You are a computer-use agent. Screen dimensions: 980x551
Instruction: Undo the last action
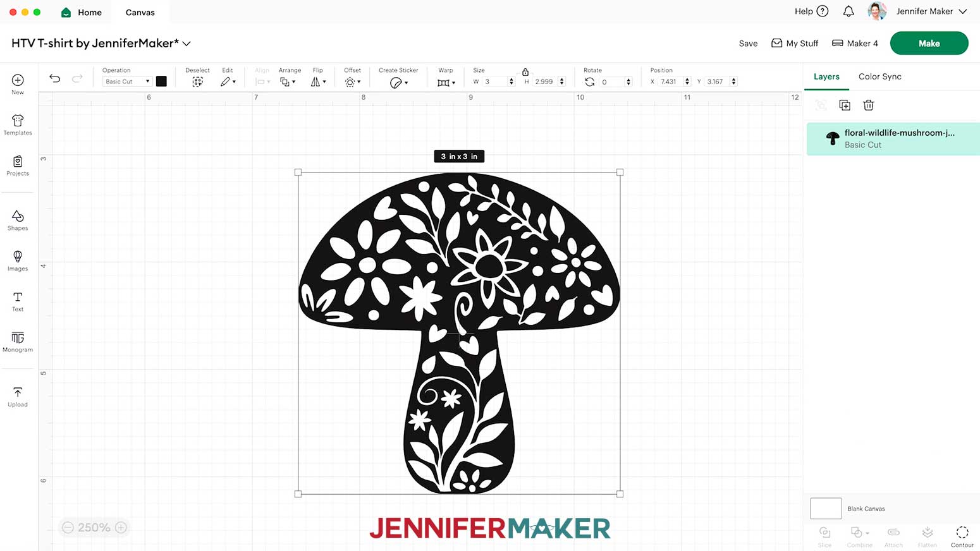pyautogui.click(x=55, y=78)
